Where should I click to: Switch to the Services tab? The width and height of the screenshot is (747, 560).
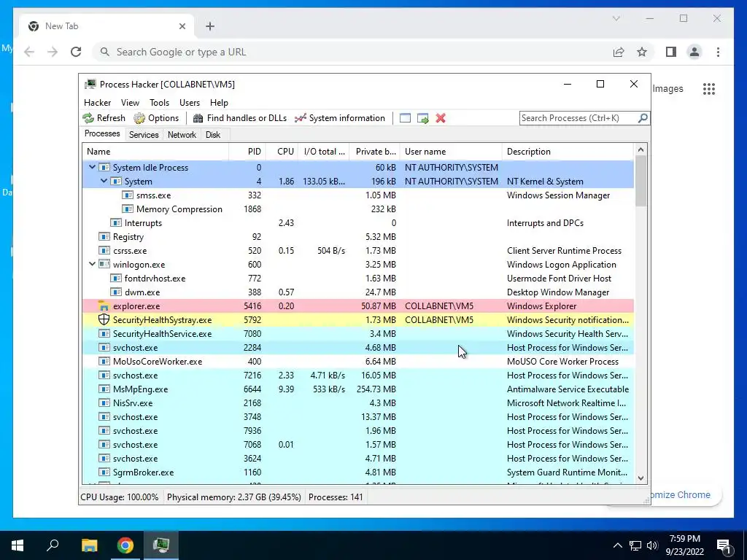[x=144, y=135]
